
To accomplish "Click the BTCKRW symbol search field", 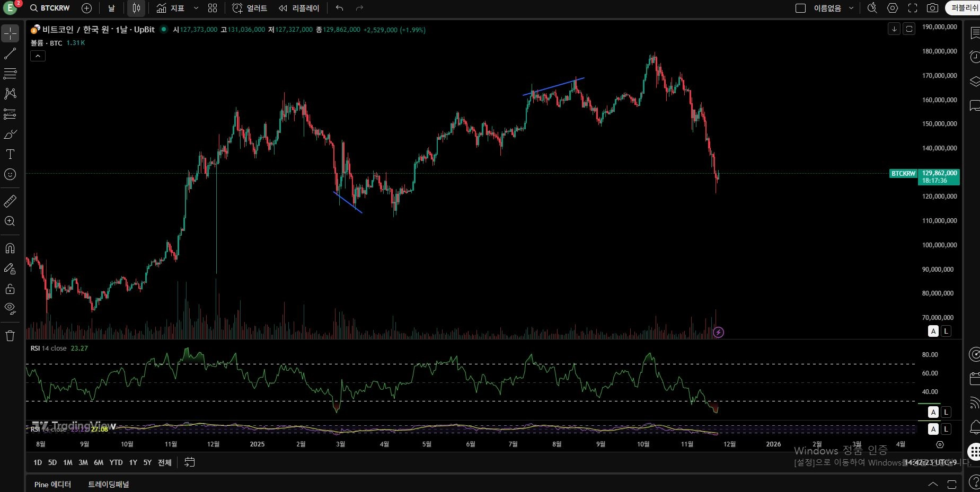I will click(50, 8).
